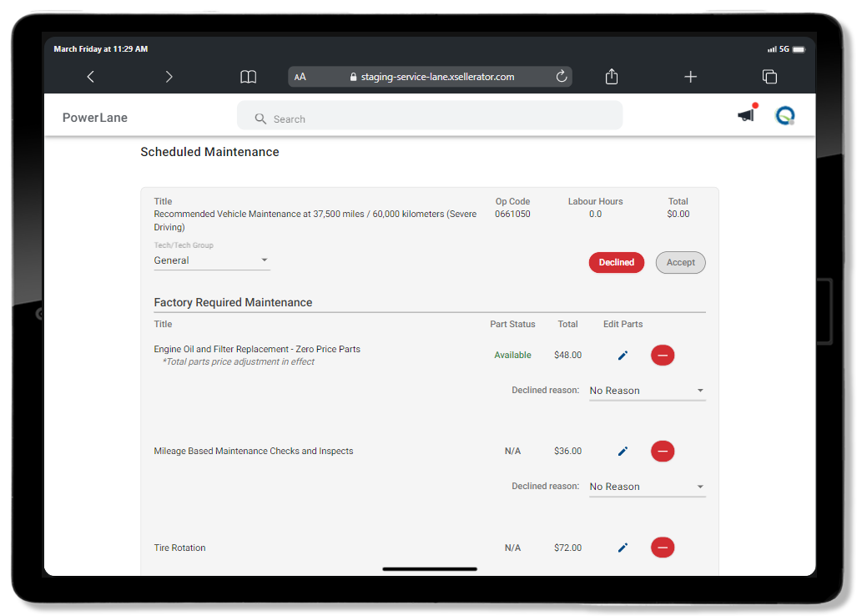The height and width of the screenshot is (616, 862).
Task: Edit parts for the Tire Rotation line
Action: 623,548
